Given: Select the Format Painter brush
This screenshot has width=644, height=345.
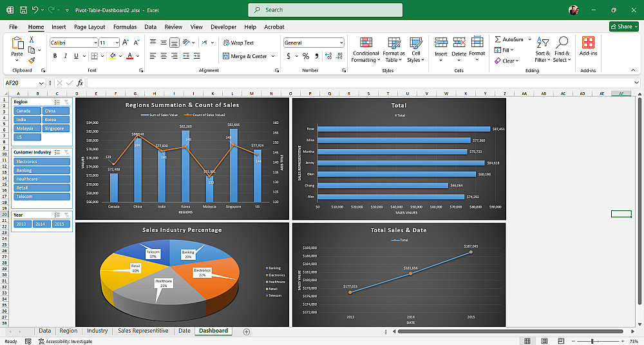Looking at the screenshot, I should pyautogui.click(x=32, y=61).
